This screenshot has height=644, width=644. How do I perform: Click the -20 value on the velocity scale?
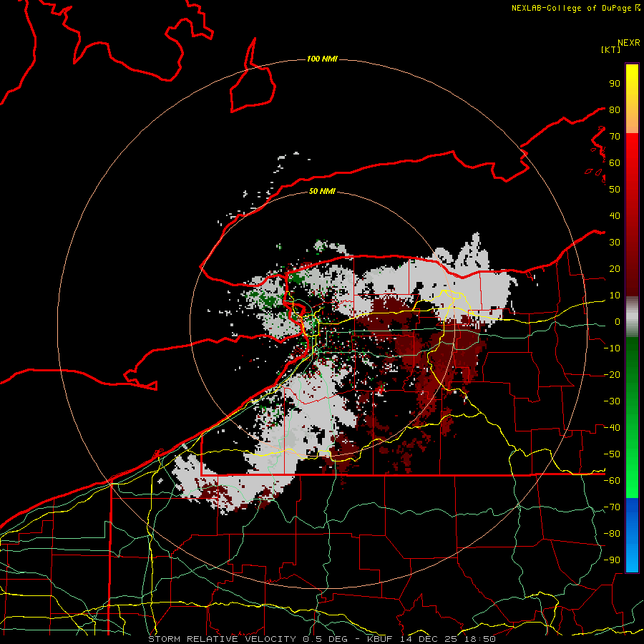point(612,374)
